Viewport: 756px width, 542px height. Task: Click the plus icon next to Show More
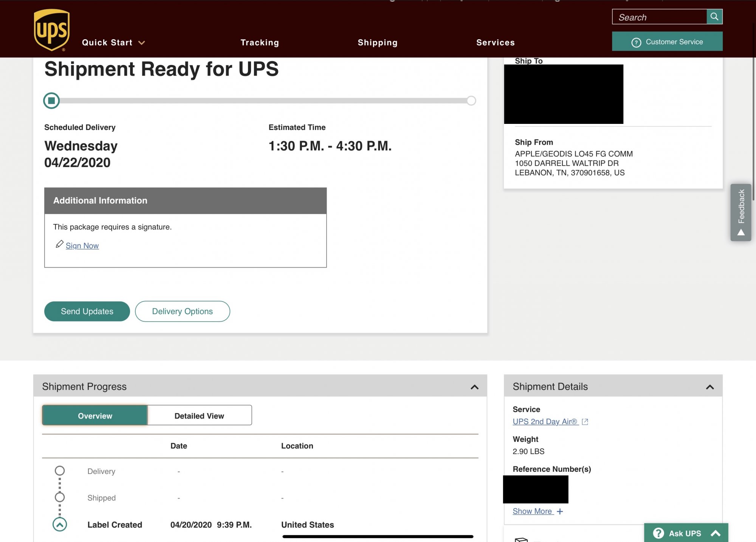(560, 511)
